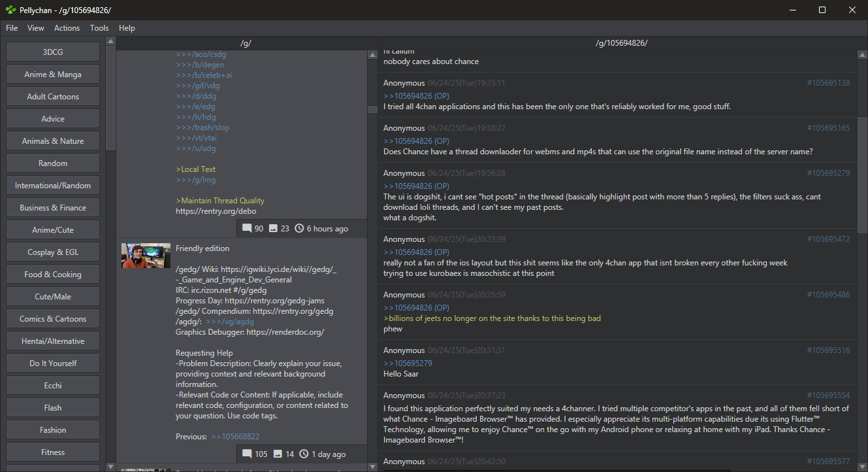Click the Pellychan clover app icon in title bar
This screenshot has width=868, height=472.
tap(10, 10)
